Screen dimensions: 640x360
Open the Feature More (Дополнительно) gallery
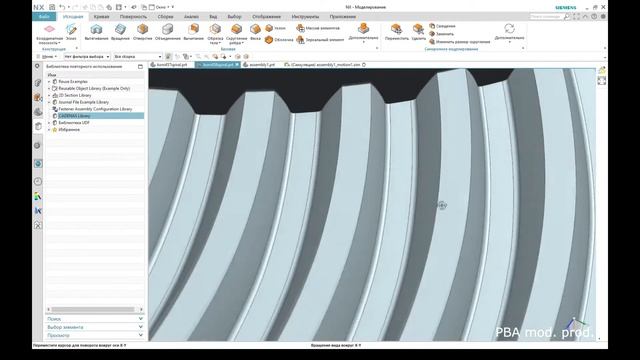pyautogui.click(x=363, y=33)
